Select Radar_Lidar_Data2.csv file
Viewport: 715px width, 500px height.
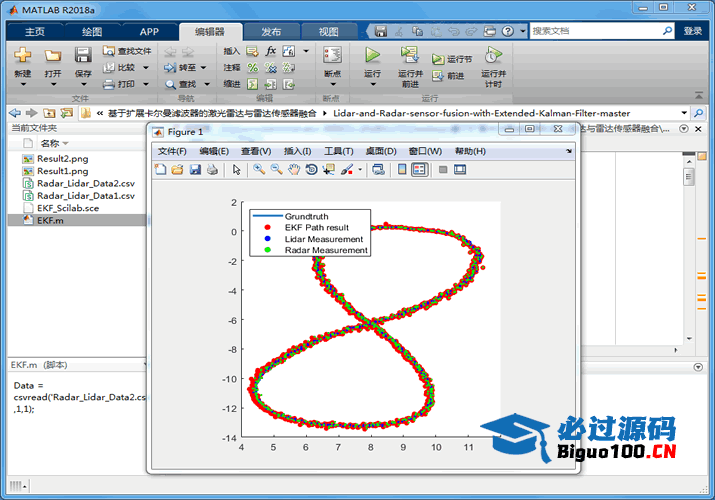85,183
